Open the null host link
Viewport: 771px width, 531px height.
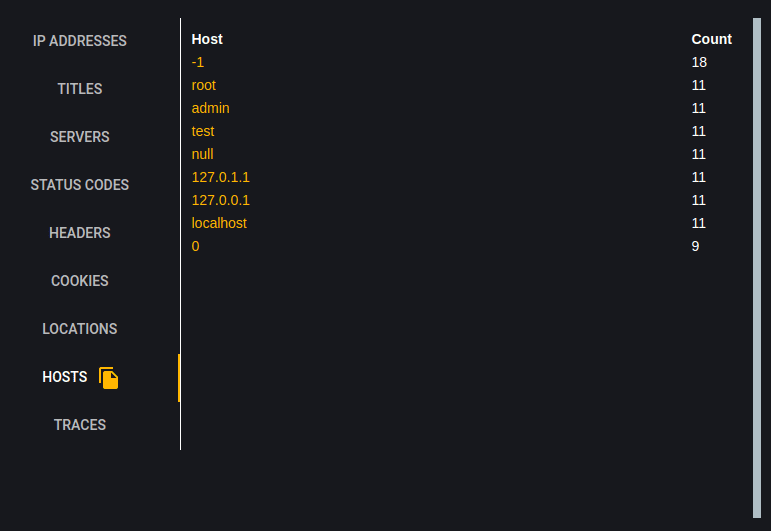tap(202, 154)
